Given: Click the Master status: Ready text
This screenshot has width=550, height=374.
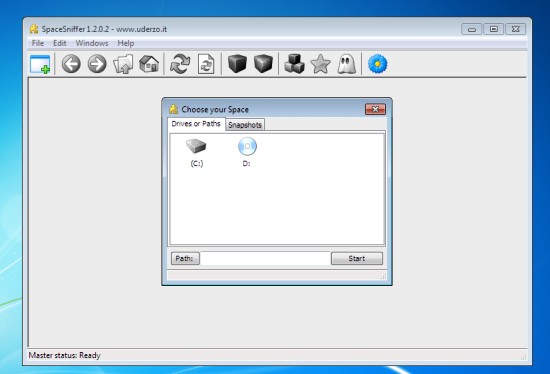Looking at the screenshot, I should tap(65, 355).
